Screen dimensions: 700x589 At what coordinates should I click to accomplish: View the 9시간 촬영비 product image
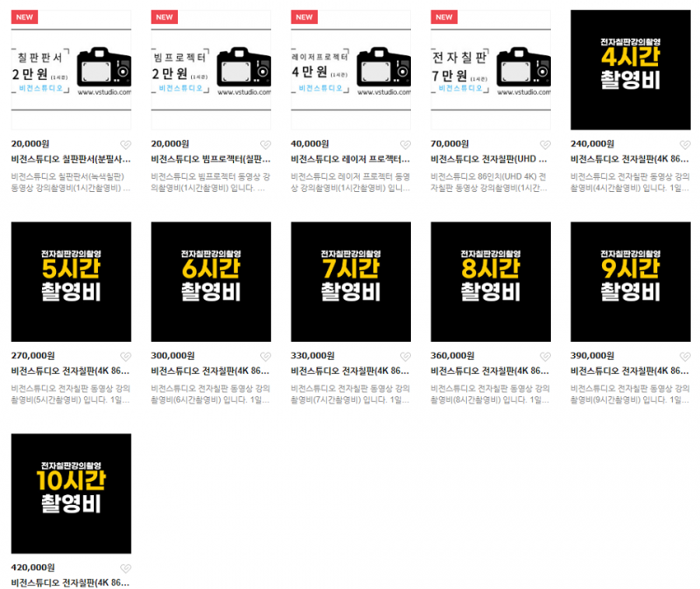pos(630,282)
